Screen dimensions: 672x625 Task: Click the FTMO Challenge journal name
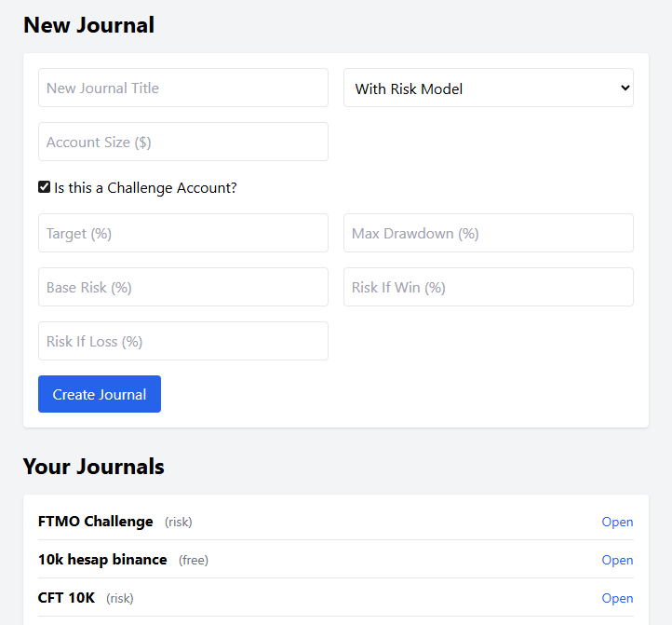click(x=96, y=522)
